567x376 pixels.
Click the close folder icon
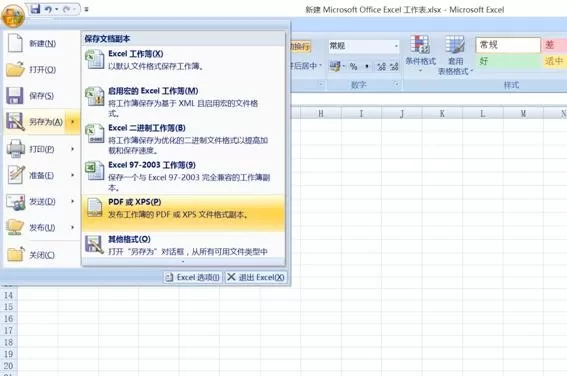[16, 254]
